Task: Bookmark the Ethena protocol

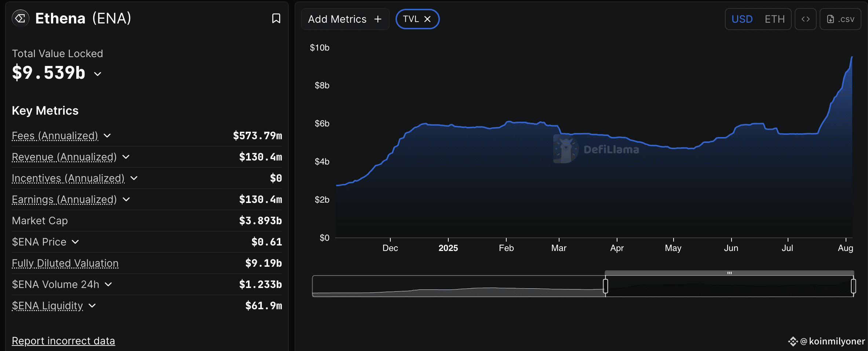Action: pos(276,18)
